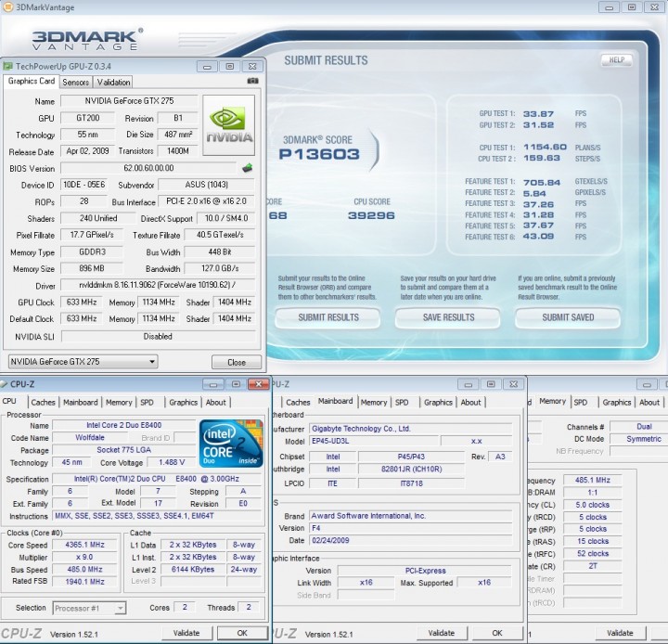The image size is (668, 644).
Task: Open the Memory tab in left CPU-Z
Action: tap(119, 402)
